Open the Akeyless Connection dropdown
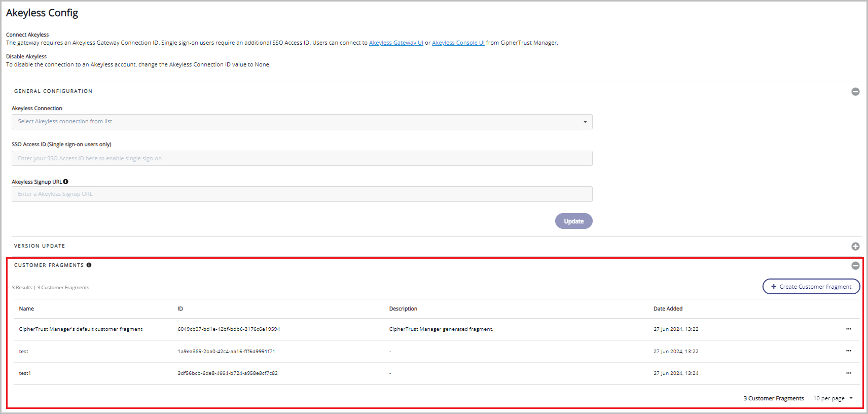Screen dimensions: 868x414 302,122
